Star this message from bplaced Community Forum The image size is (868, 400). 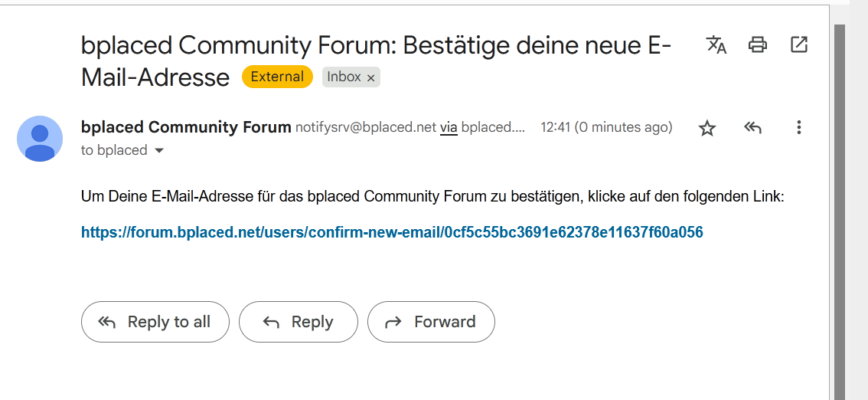707,129
